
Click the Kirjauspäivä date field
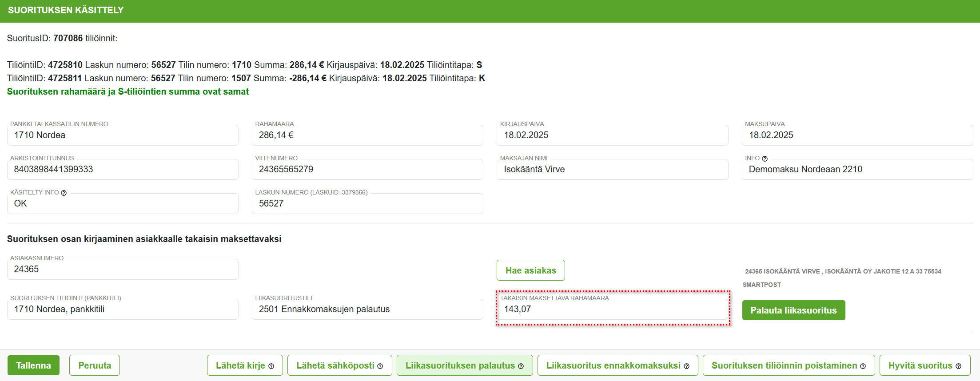pyautogui.click(x=612, y=135)
